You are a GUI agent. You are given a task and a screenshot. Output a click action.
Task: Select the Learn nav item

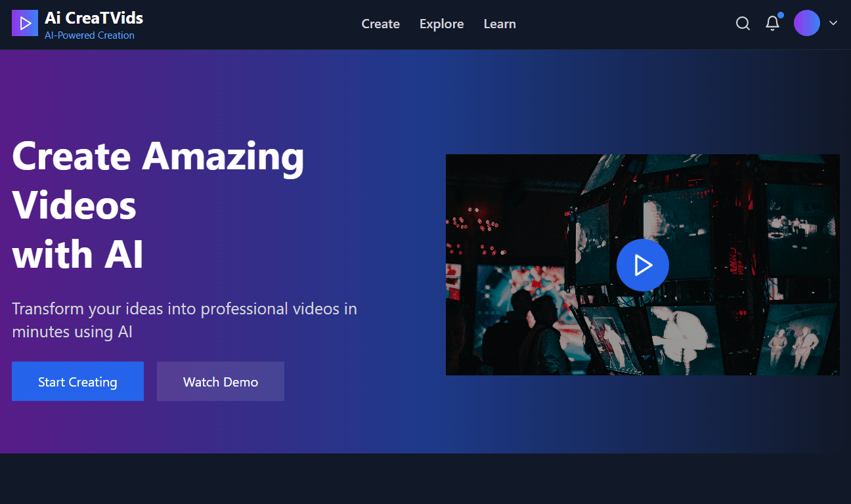tap(499, 24)
